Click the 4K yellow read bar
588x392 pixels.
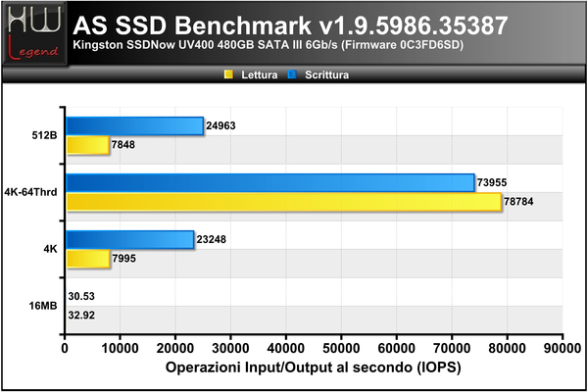pyautogui.click(x=88, y=259)
